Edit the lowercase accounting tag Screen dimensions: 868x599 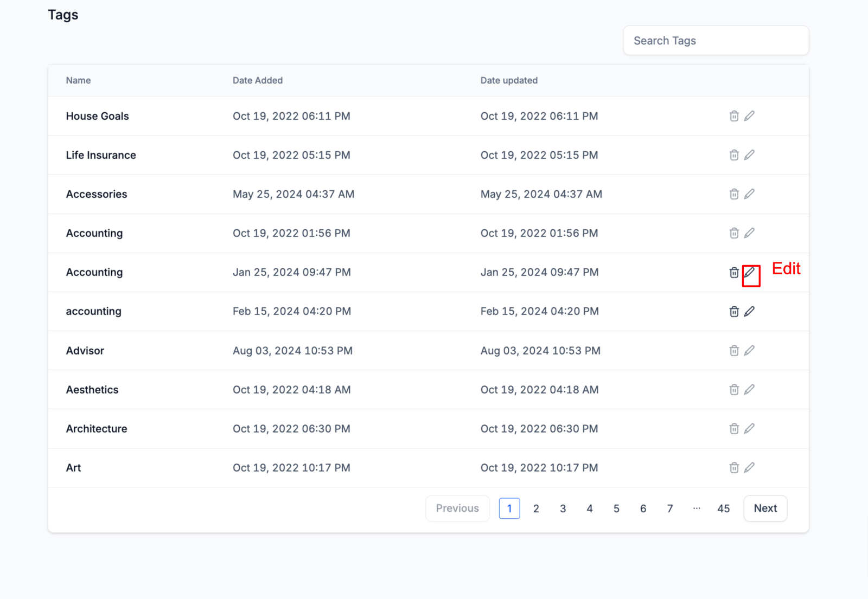point(749,311)
